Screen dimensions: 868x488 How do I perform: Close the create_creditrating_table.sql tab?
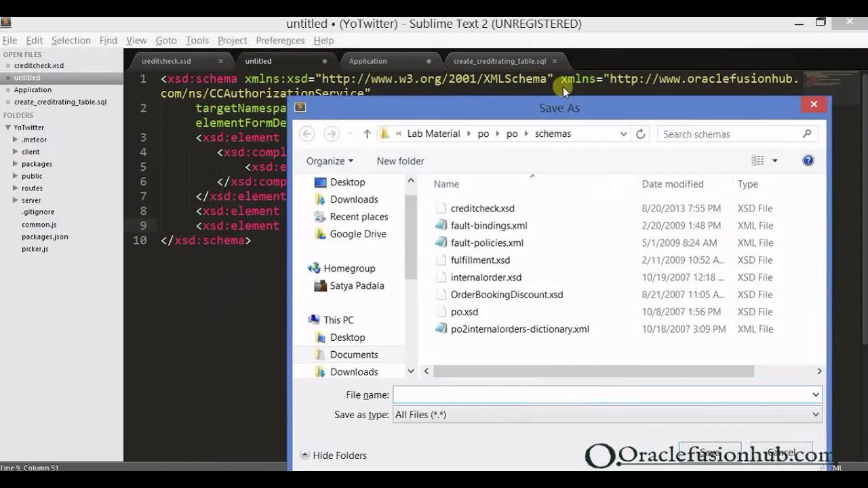coord(554,61)
